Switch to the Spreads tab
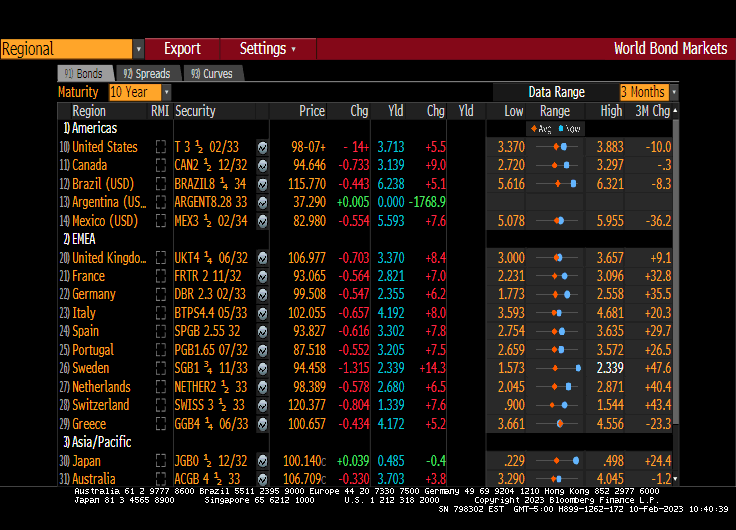The height and width of the screenshot is (530, 736). coord(147,73)
